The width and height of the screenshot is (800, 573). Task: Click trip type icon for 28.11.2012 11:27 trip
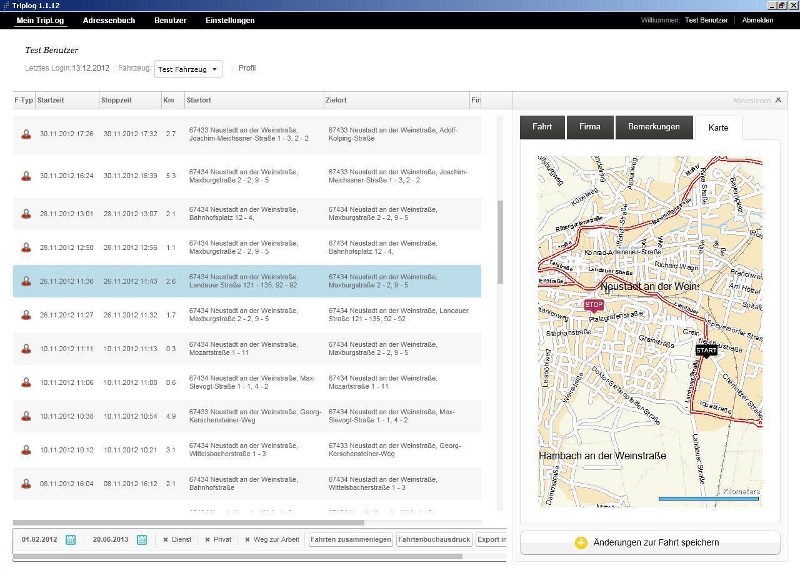pos(26,315)
